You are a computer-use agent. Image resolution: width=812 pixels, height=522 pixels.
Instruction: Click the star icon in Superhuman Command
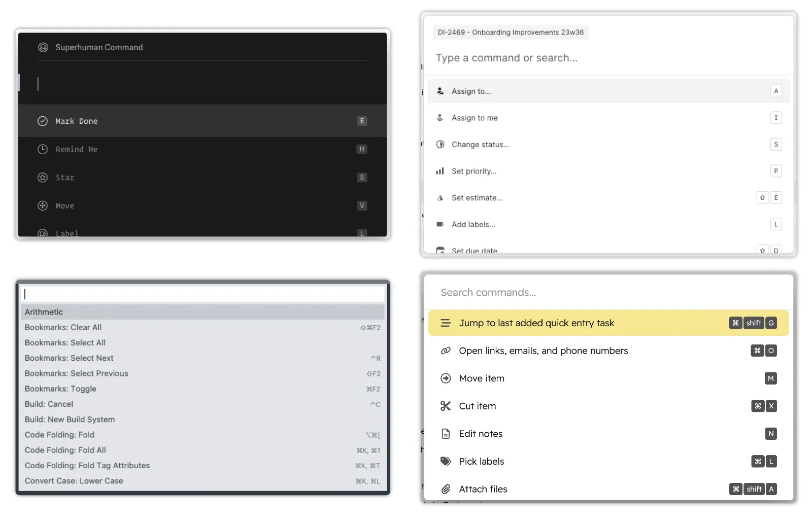(x=43, y=178)
